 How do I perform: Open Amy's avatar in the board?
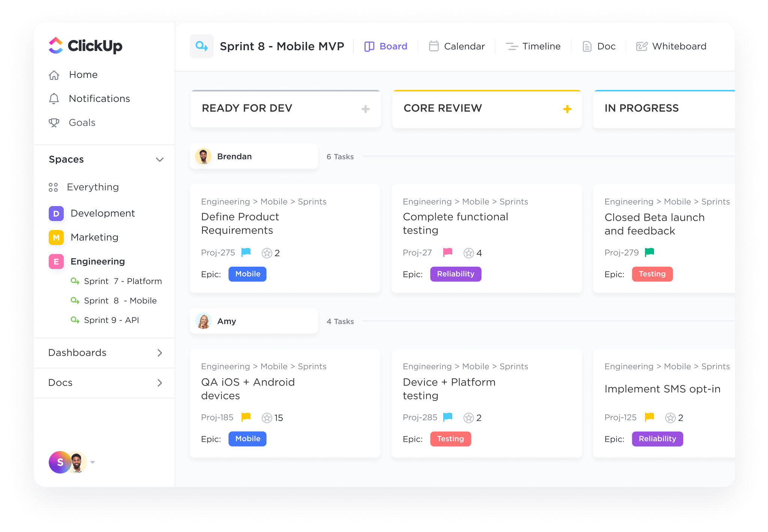click(x=204, y=321)
